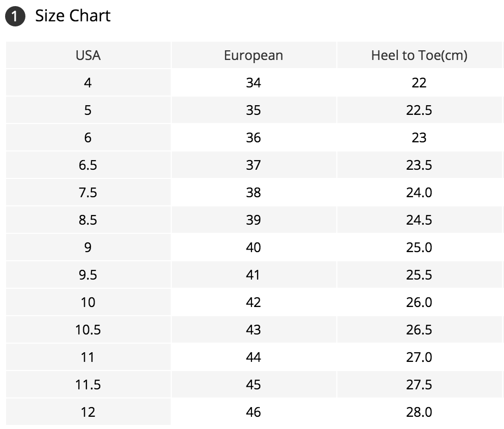Click the 26.0 cm length cell

[419, 302]
